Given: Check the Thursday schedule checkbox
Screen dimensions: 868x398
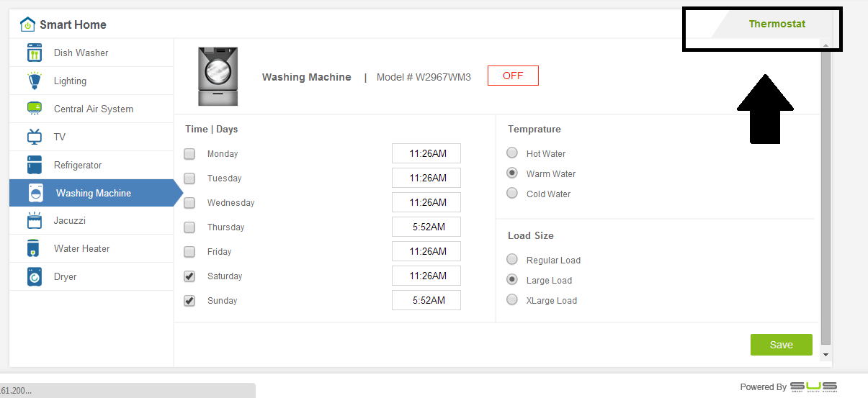Looking at the screenshot, I should point(189,227).
